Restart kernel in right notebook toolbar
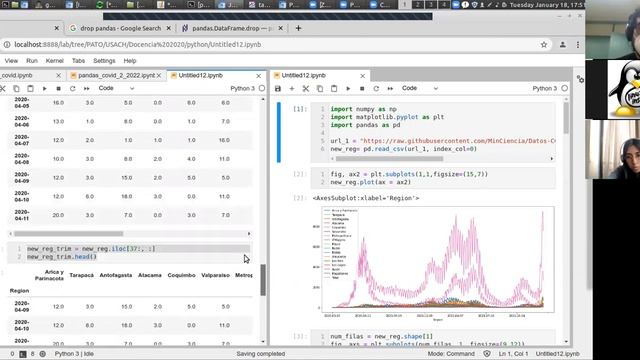 point(376,88)
